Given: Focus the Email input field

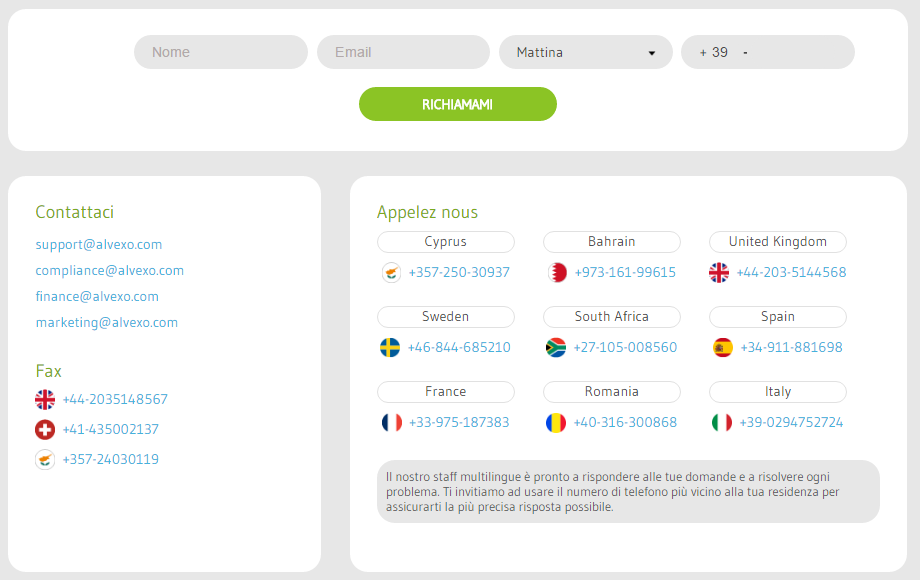Looking at the screenshot, I should (x=403, y=53).
